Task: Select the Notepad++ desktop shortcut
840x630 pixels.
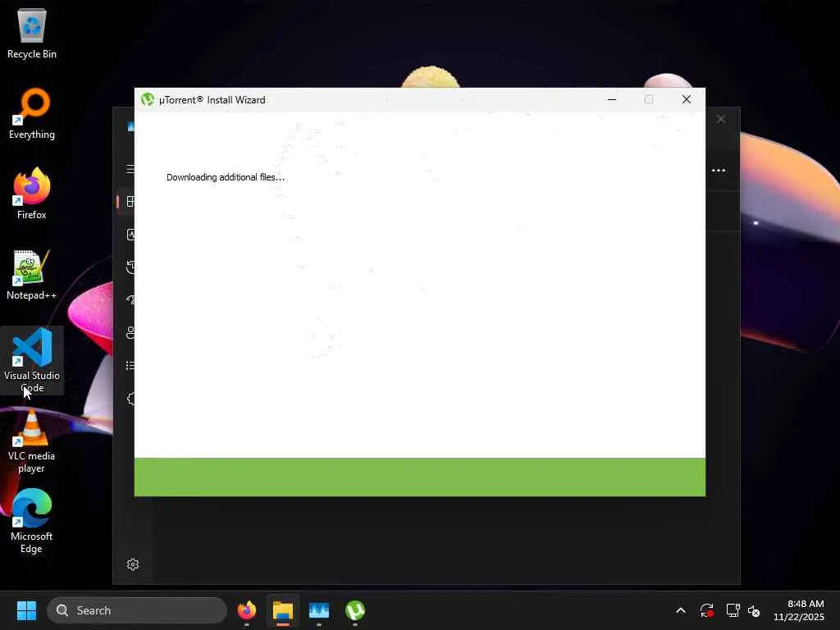Action: pyautogui.click(x=32, y=275)
